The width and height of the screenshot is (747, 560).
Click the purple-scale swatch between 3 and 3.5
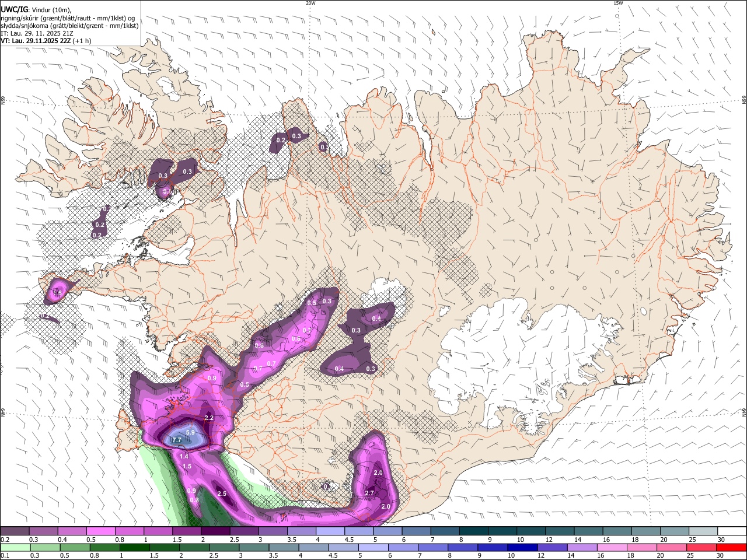pyautogui.click(x=273, y=531)
